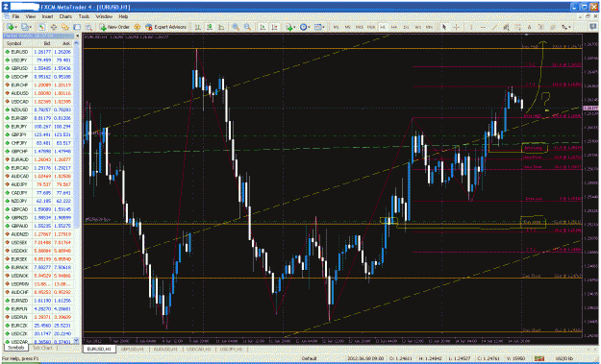The image size is (601, 364).
Task: Click the Expert Advisors button
Action: click(165, 27)
